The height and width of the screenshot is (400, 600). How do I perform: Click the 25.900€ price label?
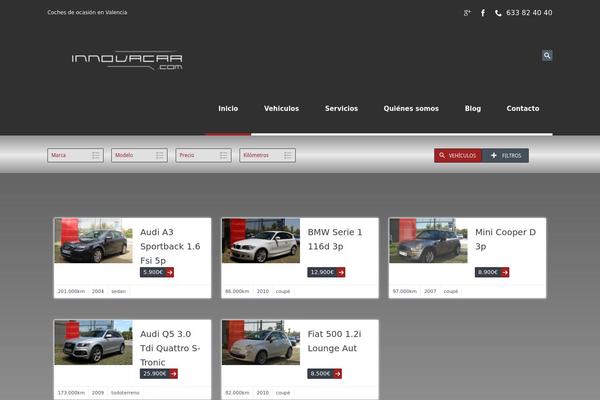[x=155, y=374]
